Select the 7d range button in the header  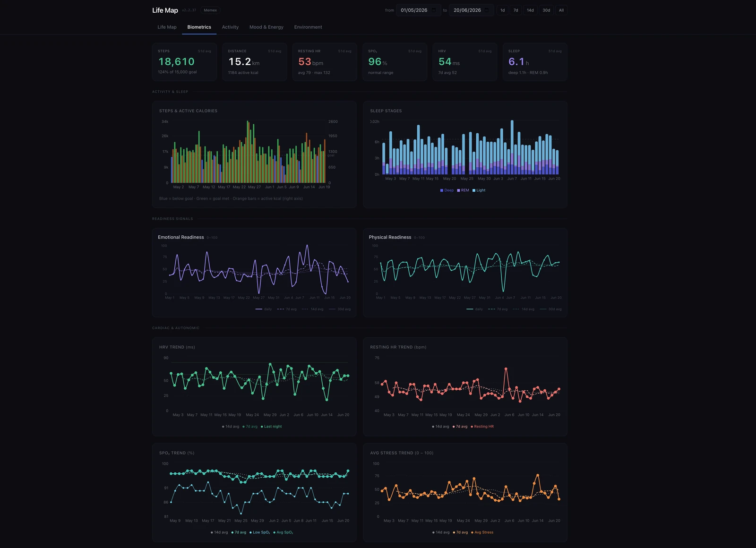[x=515, y=10]
